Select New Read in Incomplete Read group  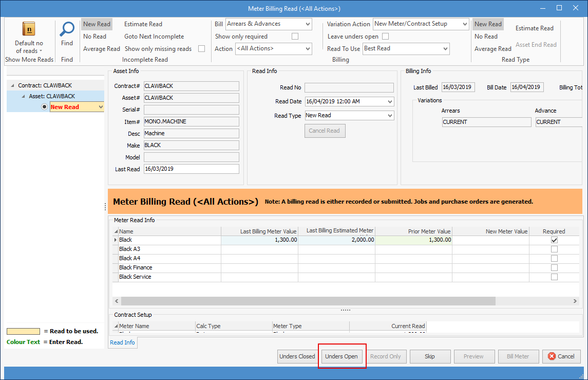tap(97, 24)
